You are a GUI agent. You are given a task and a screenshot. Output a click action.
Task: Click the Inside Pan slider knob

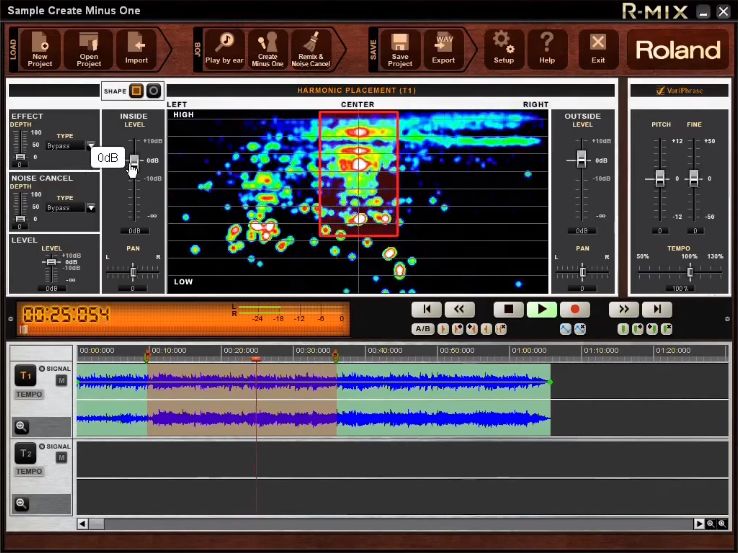pyautogui.click(x=133, y=272)
